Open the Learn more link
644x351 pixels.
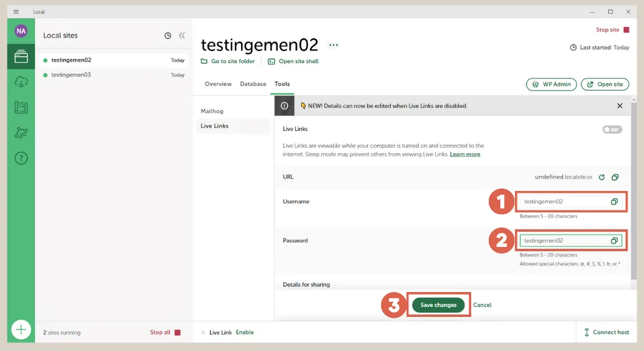[x=464, y=155]
